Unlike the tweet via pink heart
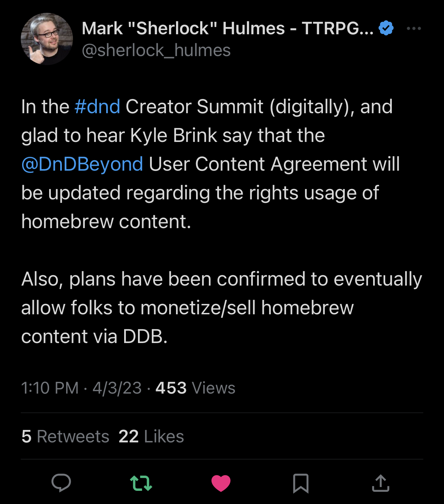This screenshot has height=504, width=444. [221, 483]
